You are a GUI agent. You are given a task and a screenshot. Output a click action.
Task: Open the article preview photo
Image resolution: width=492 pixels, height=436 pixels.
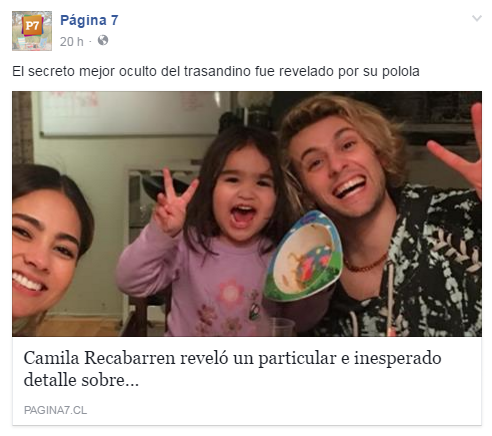pyautogui.click(x=247, y=214)
